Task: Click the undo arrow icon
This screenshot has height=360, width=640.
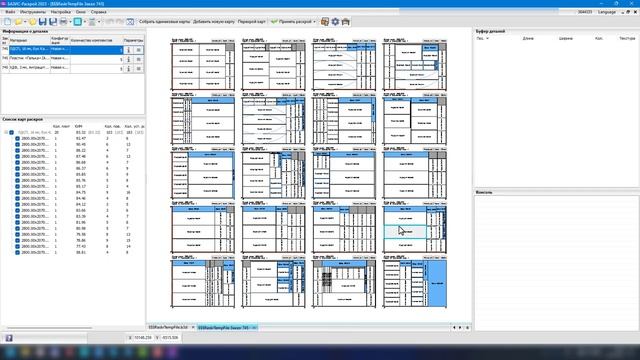Action: [109, 22]
